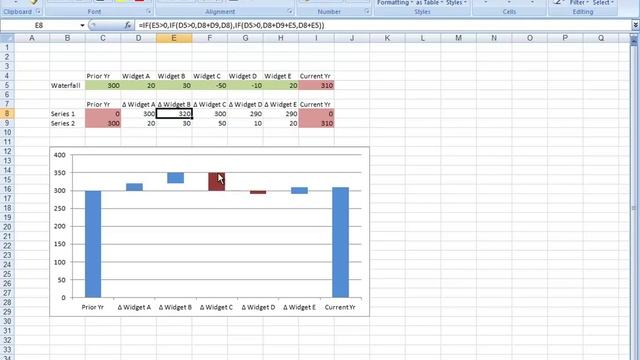Select row header 5
640x360 pixels.
coord(7,85)
